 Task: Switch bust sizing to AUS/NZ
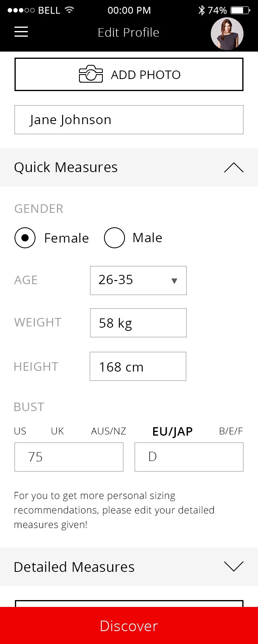coord(108,431)
